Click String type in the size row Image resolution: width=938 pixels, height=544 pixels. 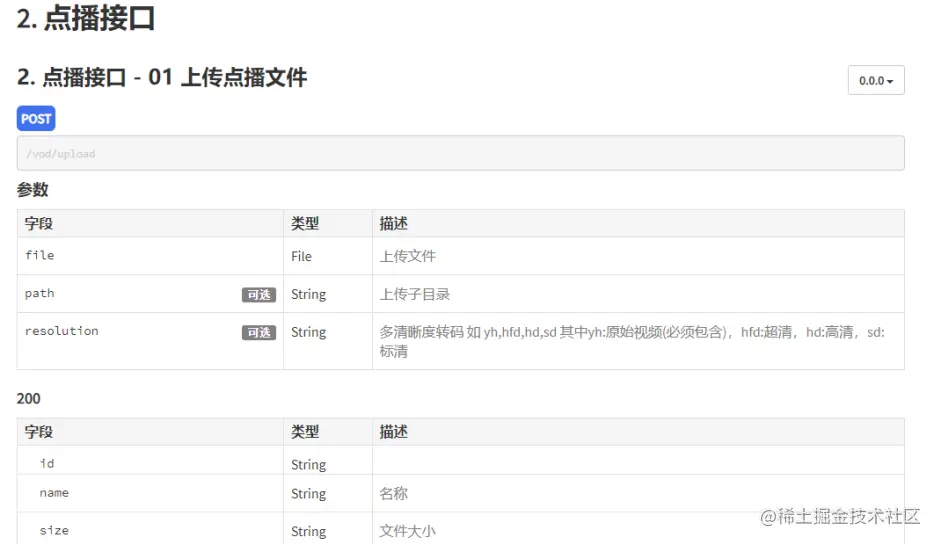(309, 531)
